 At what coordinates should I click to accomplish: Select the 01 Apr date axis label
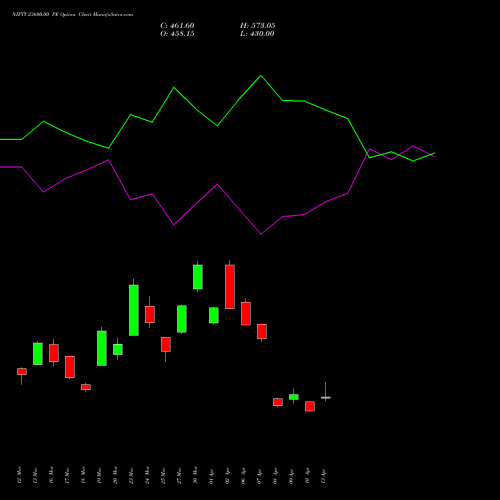(x=211, y=476)
